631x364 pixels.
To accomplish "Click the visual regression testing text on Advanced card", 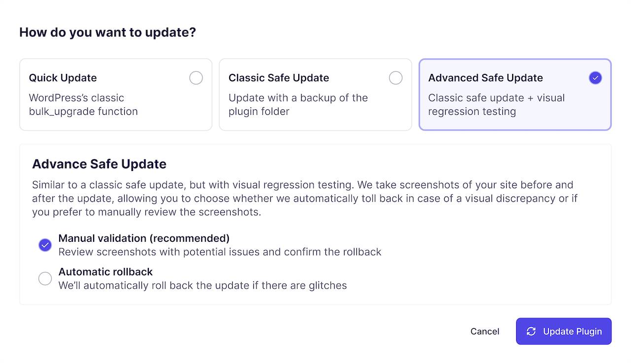I will point(496,104).
